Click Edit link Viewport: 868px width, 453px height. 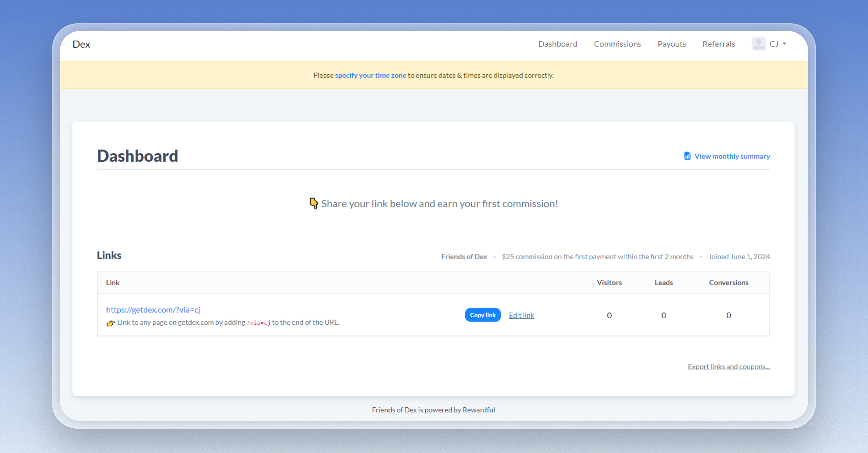521,315
